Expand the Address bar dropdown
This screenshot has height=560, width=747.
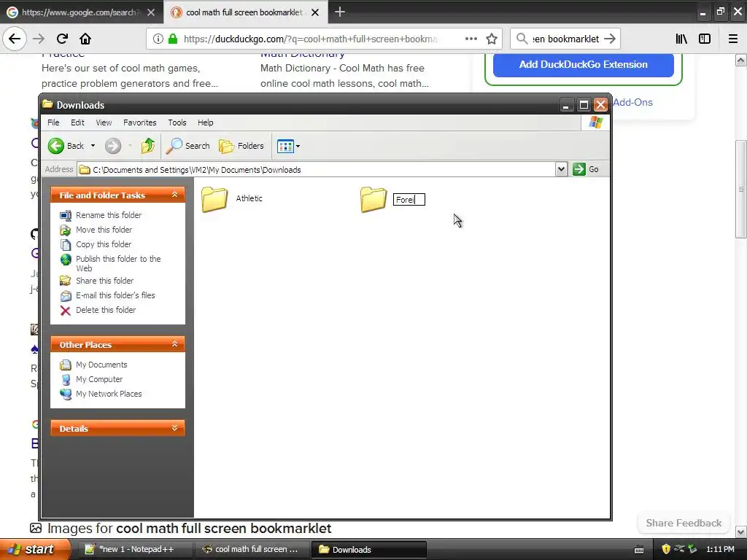click(561, 169)
